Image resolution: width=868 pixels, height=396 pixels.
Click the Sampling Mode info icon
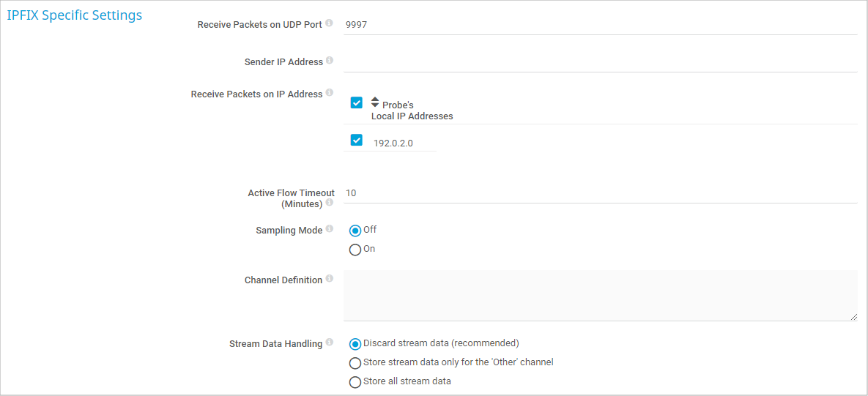[x=330, y=229]
